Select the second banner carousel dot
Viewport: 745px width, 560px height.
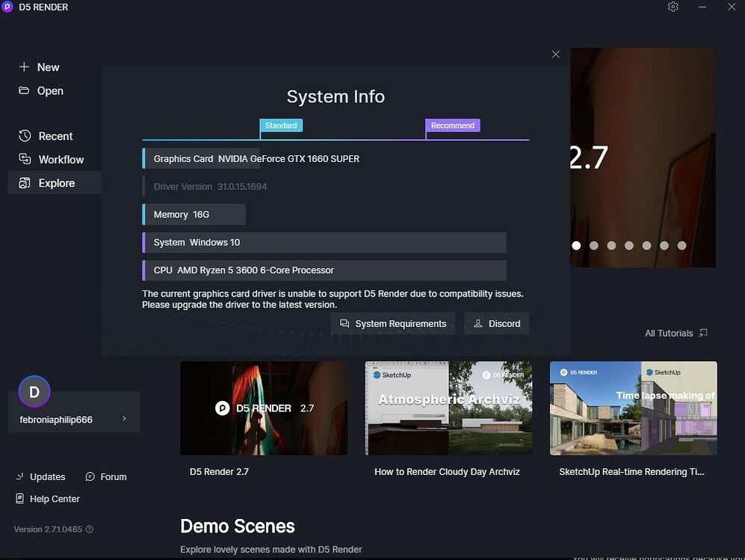594,246
